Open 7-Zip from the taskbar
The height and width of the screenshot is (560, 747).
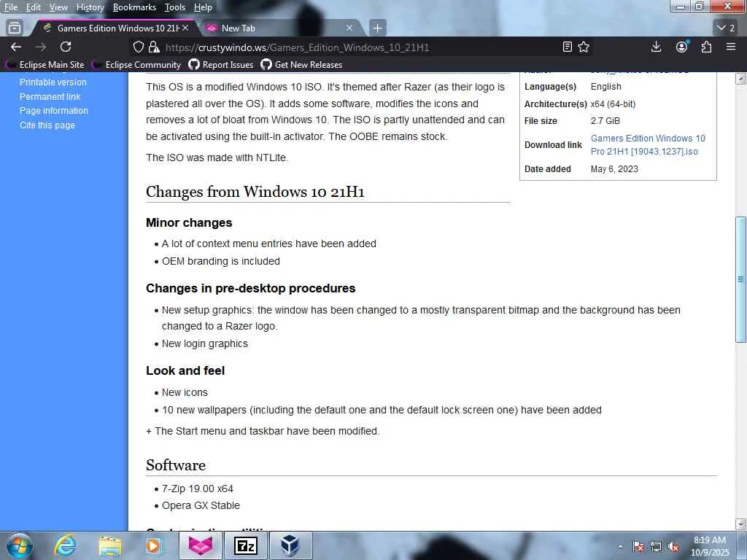click(246, 545)
